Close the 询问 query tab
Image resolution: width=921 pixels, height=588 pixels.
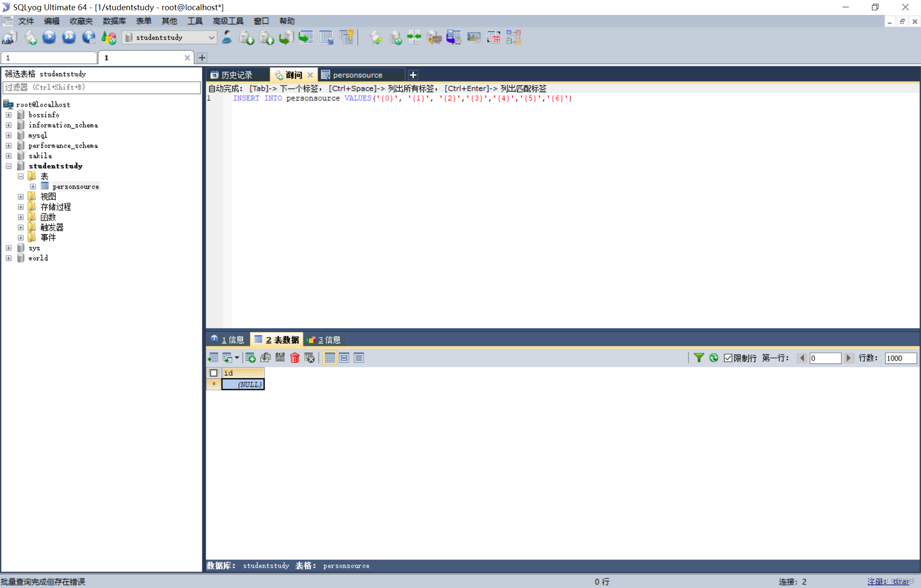pos(310,75)
